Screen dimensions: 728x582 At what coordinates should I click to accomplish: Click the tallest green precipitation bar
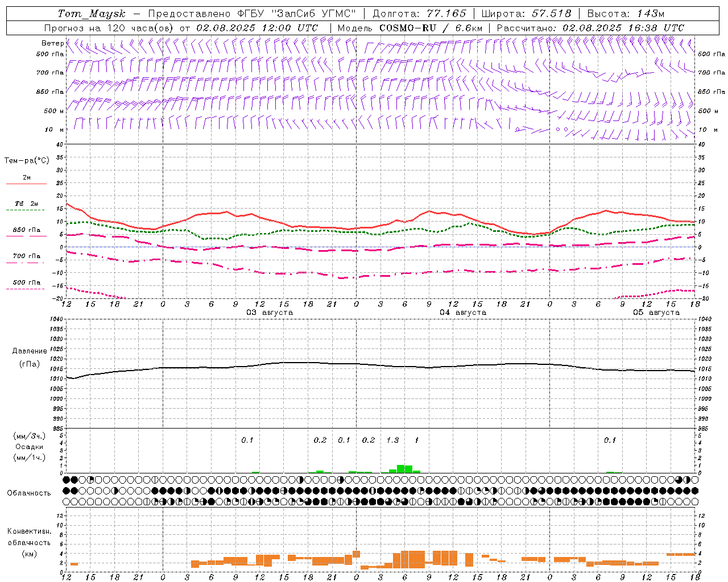(x=401, y=469)
